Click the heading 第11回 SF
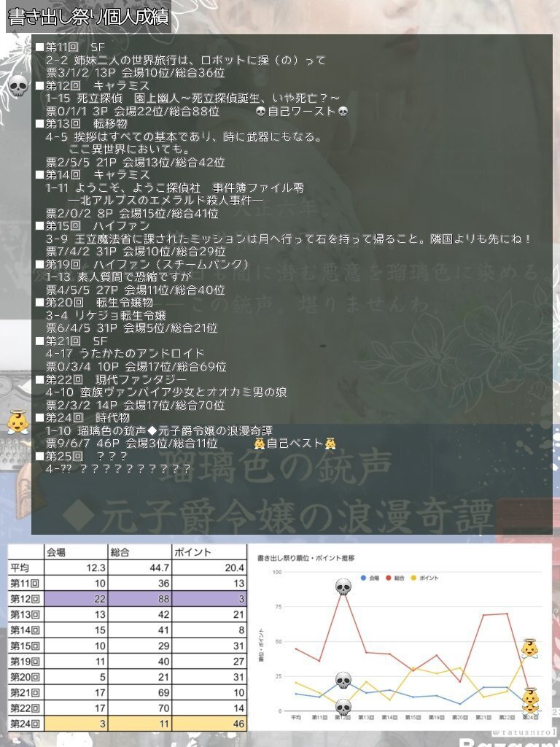Image resolution: width=560 pixels, height=747 pixels. click(75, 47)
